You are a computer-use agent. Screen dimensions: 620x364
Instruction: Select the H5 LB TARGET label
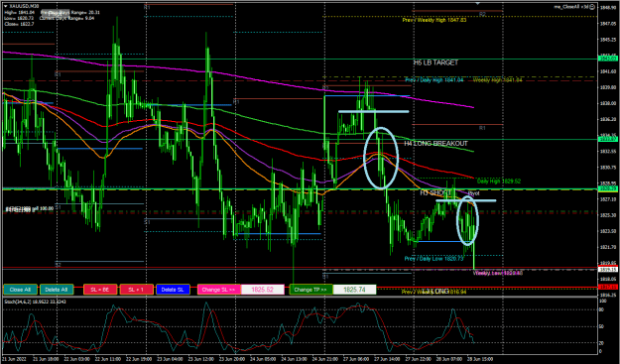point(435,62)
